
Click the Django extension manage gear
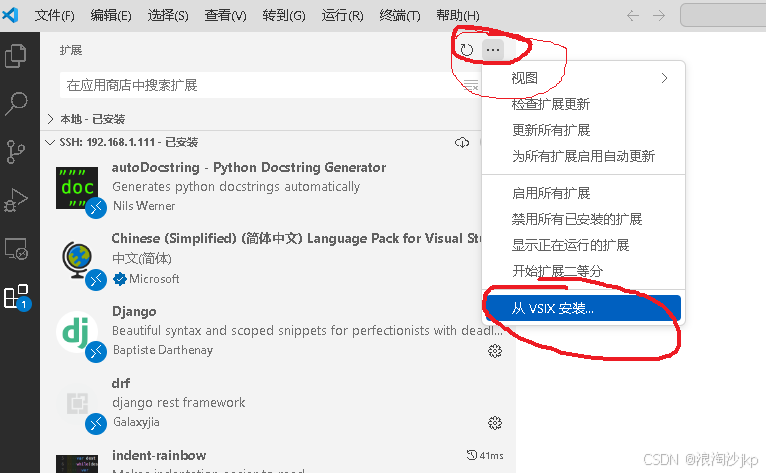pos(495,350)
